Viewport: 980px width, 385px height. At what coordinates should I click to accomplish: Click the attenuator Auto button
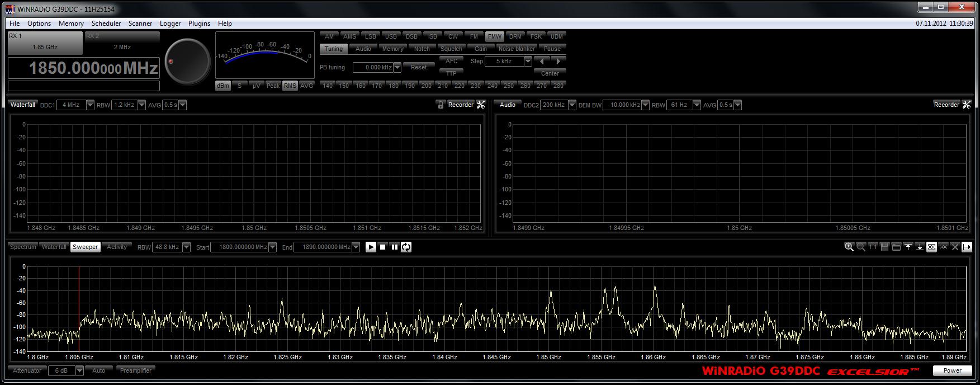tap(99, 370)
